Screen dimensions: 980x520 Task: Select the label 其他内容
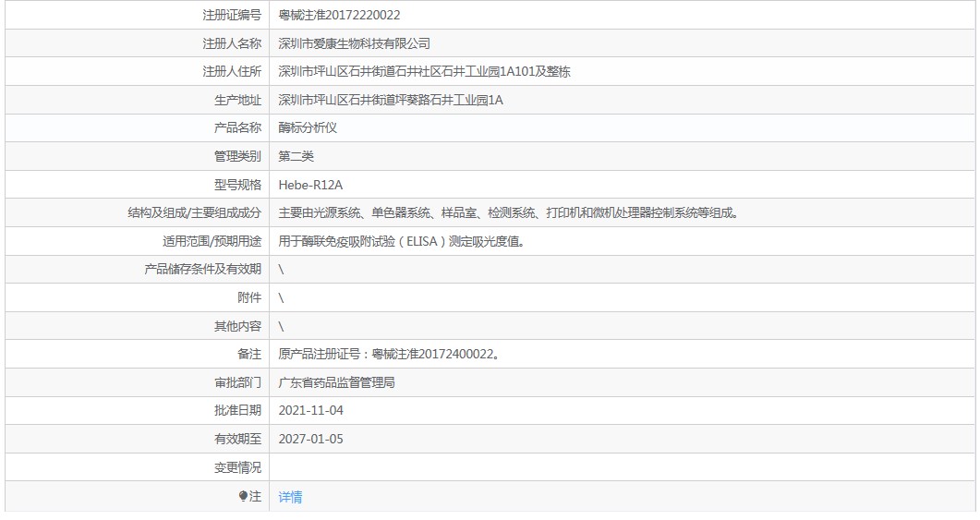coord(237,326)
